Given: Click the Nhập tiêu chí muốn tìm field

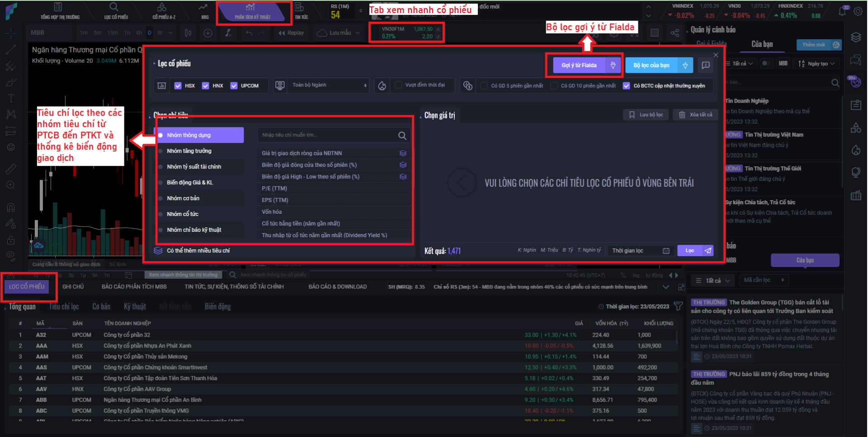Looking at the screenshot, I should [325, 135].
